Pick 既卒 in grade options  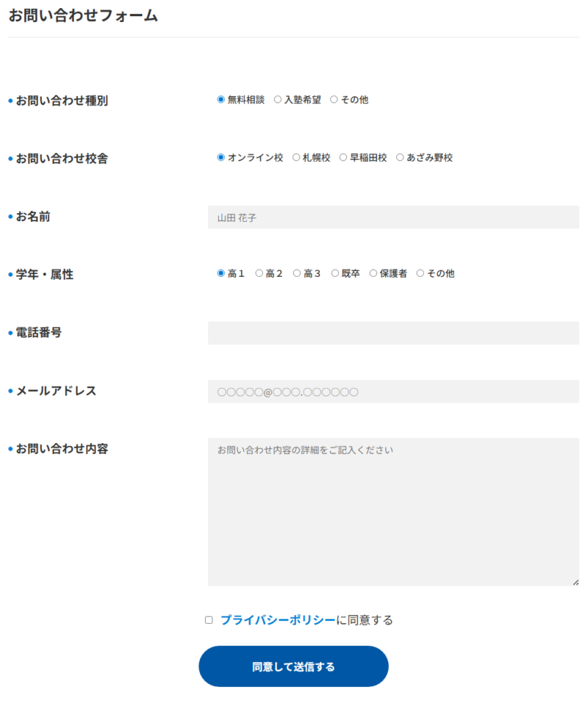point(335,273)
